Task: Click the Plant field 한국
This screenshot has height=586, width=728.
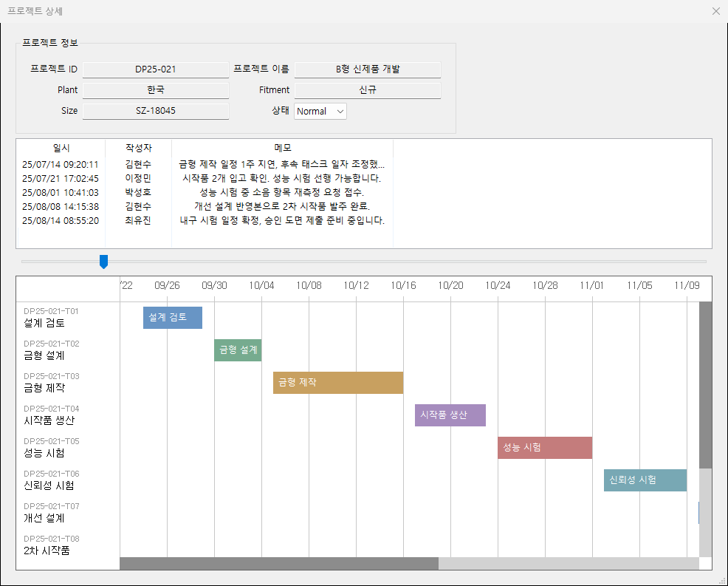Action: tap(156, 90)
